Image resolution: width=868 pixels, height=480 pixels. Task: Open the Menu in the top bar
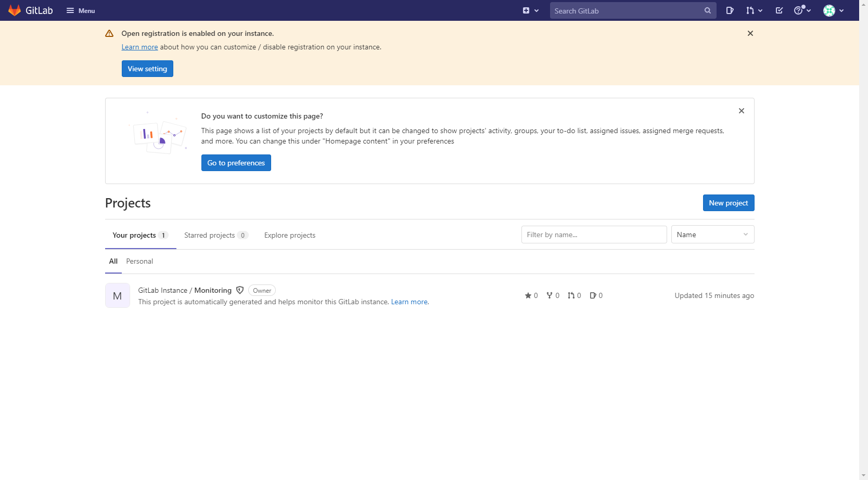[x=81, y=10]
